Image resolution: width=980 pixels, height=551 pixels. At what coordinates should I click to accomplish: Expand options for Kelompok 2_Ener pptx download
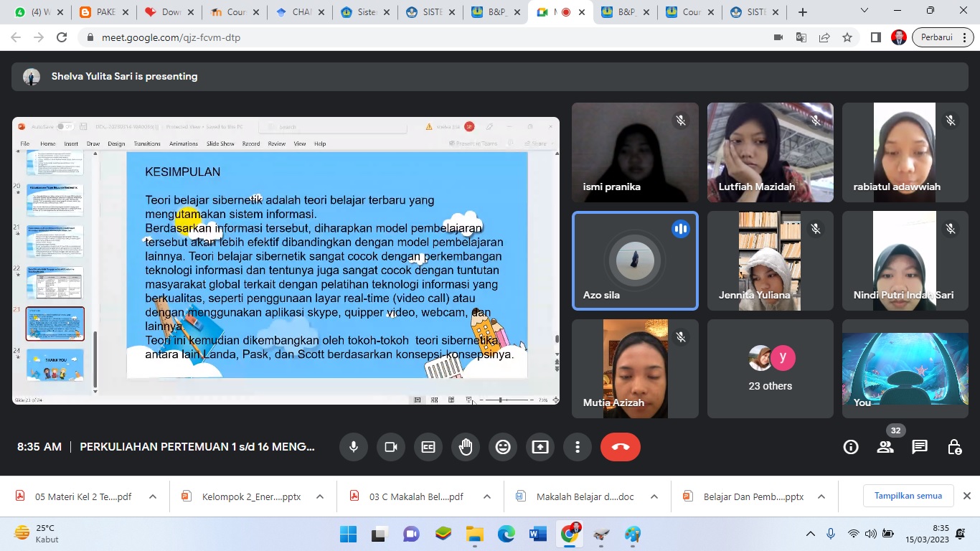pyautogui.click(x=320, y=496)
